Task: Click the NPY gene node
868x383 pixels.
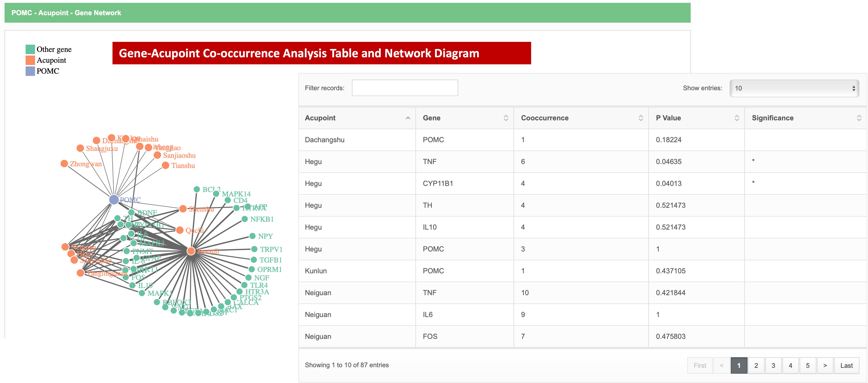Action: [252, 236]
